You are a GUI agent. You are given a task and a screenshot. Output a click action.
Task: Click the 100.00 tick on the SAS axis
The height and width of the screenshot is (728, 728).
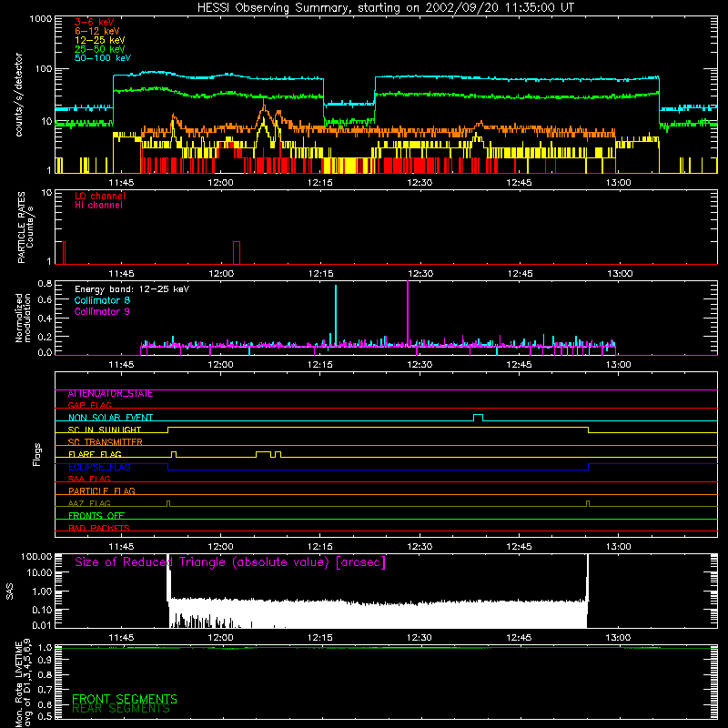[x=36, y=557]
